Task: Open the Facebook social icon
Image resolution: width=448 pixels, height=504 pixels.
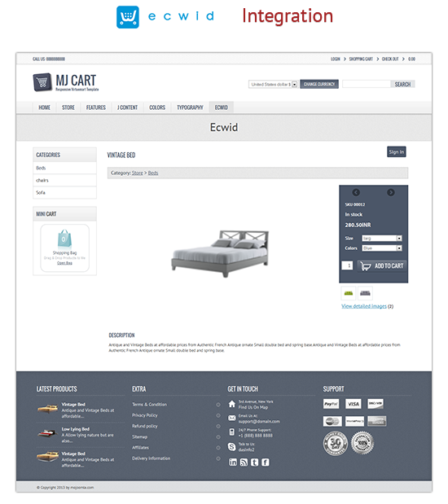Action: pyautogui.click(x=265, y=462)
